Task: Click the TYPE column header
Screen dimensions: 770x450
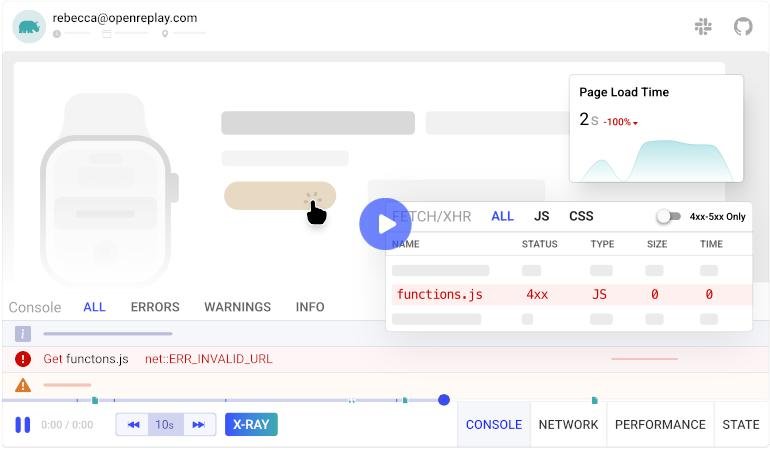Action: tap(602, 244)
